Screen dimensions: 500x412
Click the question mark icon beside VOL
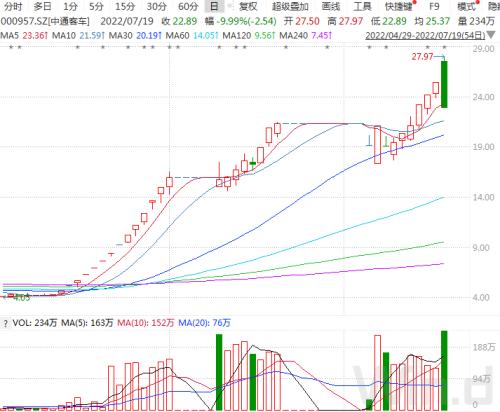pos(5,323)
